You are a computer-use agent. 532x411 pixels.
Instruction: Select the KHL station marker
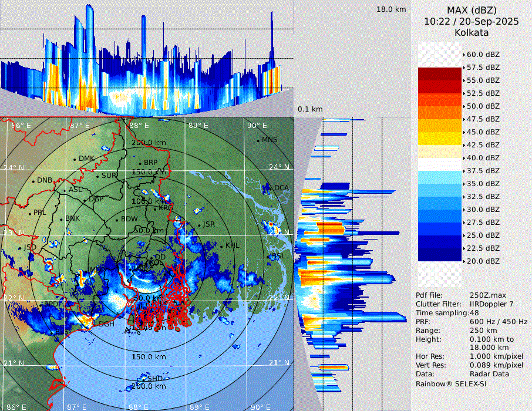(x=221, y=245)
